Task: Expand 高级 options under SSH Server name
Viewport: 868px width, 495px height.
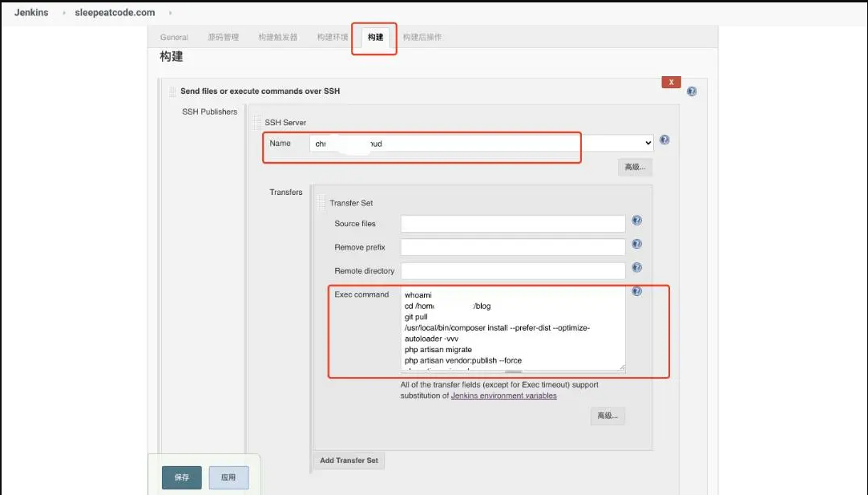Action: (635, 167)
